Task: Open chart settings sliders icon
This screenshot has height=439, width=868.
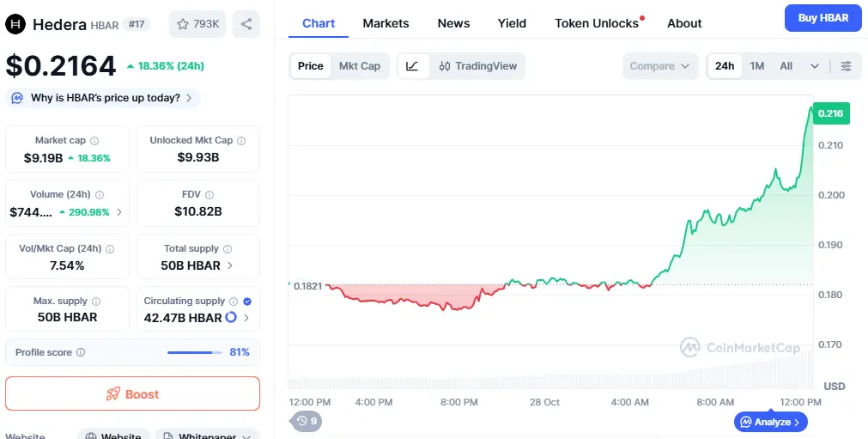Action: pos(846,66)
